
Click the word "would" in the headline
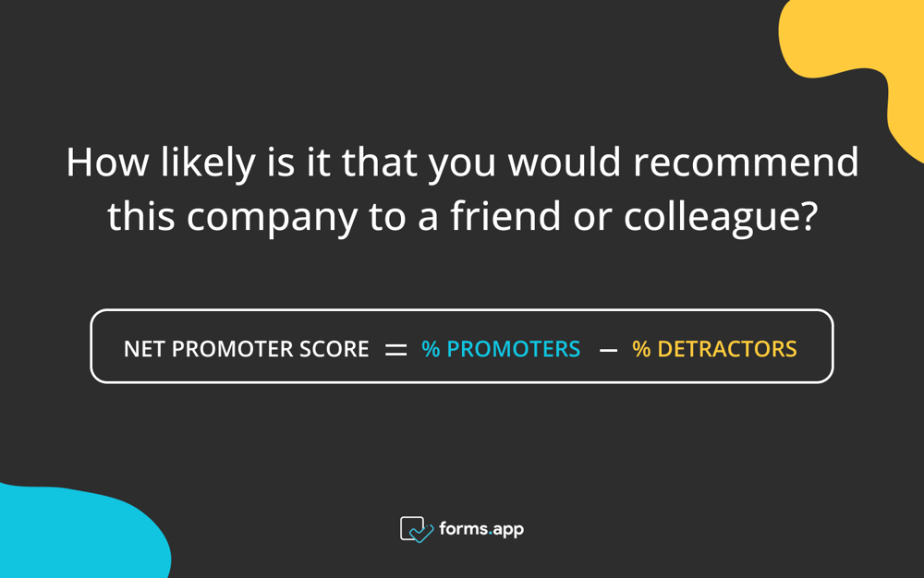tap(565, 163)
